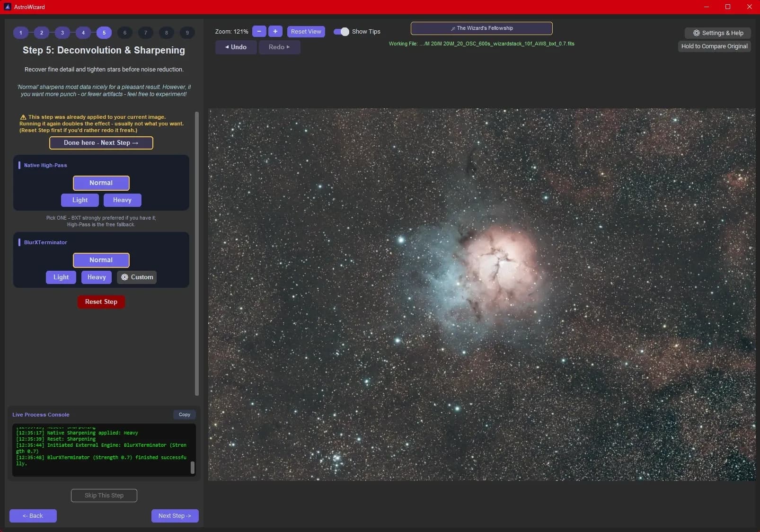Open BlurXTerminator Custom settings
Image resolution: width=760 pixels, height=532 pixels.
137,277
